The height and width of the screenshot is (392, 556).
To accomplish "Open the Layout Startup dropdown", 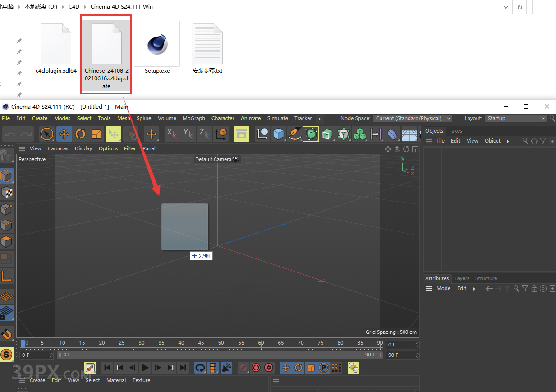I will pos(516,118).
